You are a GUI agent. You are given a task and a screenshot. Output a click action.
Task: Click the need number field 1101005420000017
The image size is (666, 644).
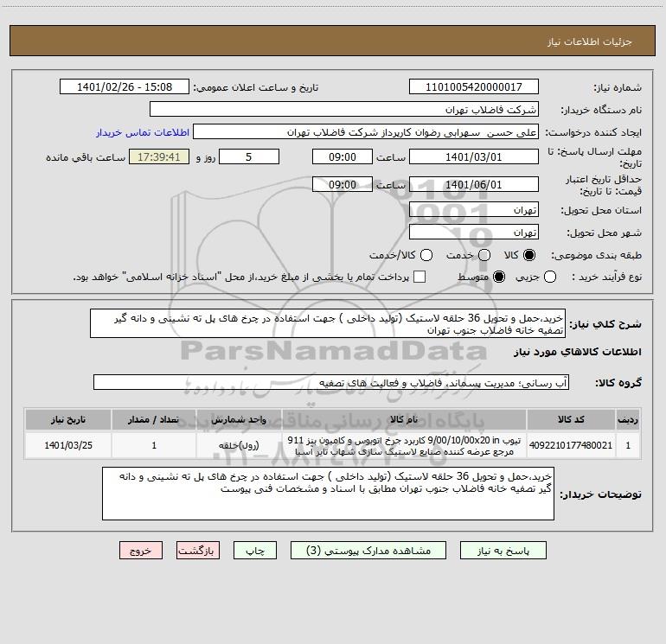[474, 87]
